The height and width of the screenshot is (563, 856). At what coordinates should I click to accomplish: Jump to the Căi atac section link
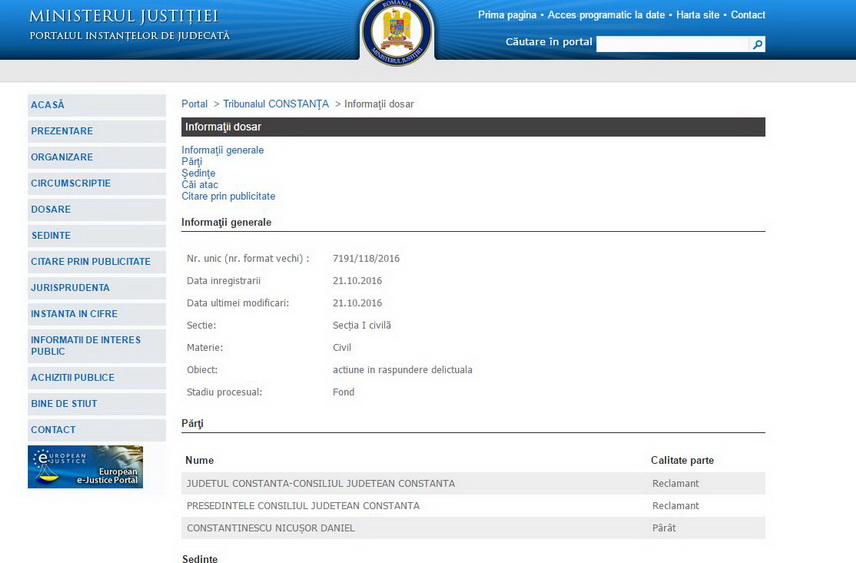[199, 185]
